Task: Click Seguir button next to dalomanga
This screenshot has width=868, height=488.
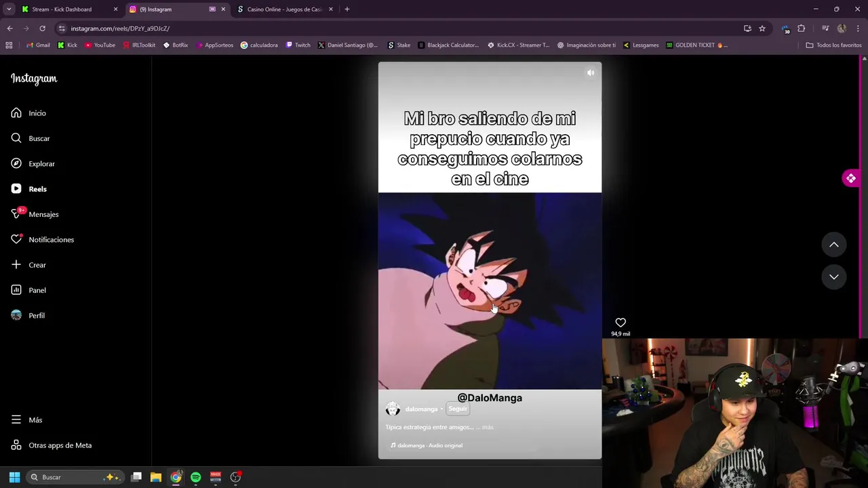Action: (x=458, y=409)
